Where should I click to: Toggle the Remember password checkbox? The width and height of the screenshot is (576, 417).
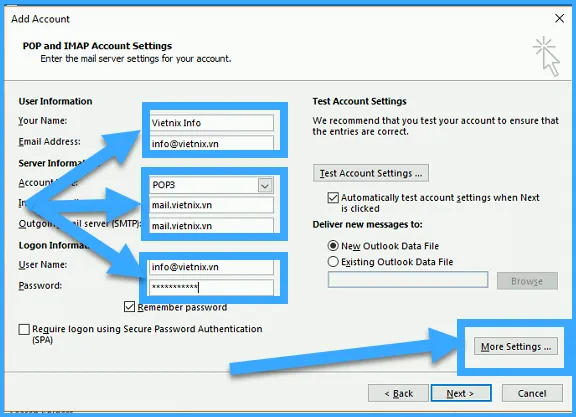coord(129,306)
